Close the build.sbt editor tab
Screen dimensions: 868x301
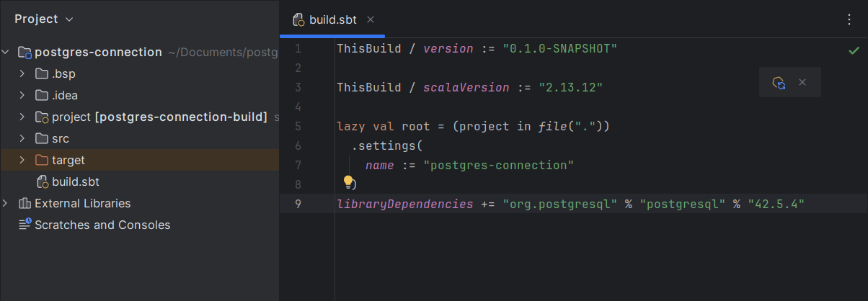pos(371,20)
